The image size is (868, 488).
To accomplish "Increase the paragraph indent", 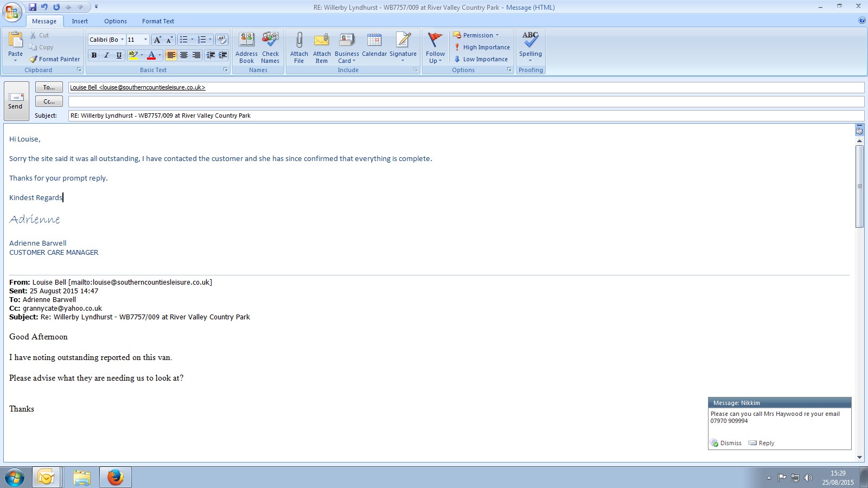I will pyautogui.click(x=222, y=55).
